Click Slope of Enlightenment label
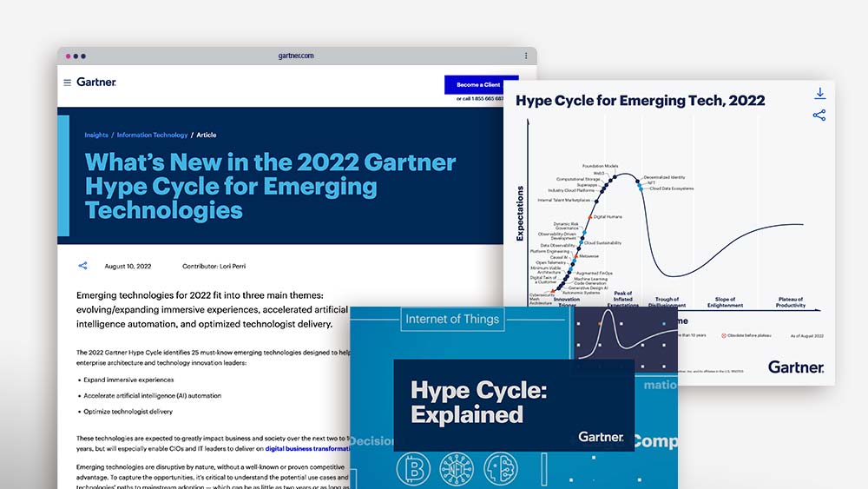 click(725, 301)
